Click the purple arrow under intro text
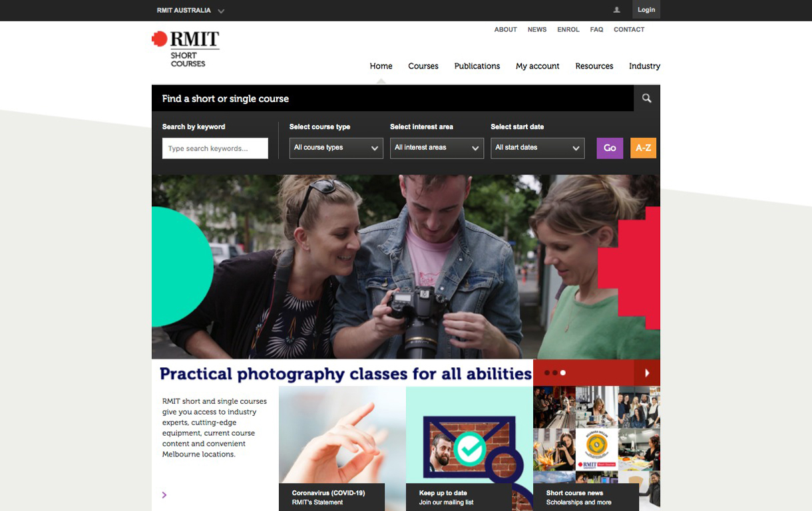Screen dimensions: 812x511 pos(164,495)
